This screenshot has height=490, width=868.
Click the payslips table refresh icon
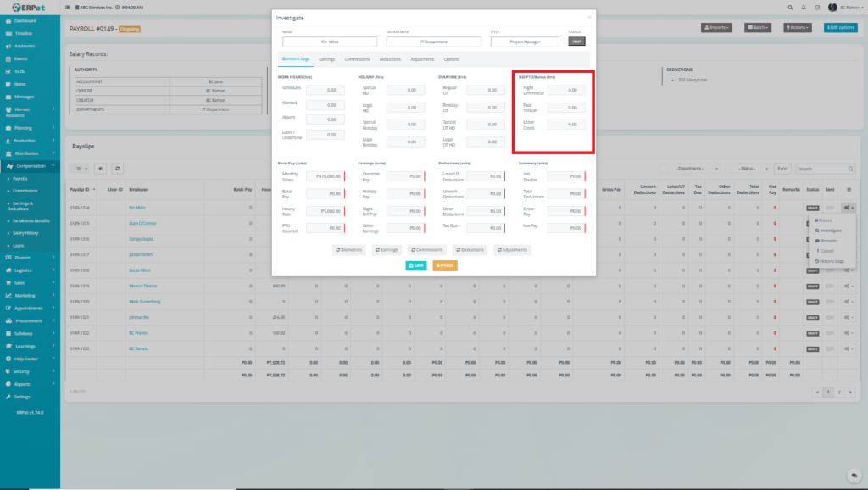[118, 169]
